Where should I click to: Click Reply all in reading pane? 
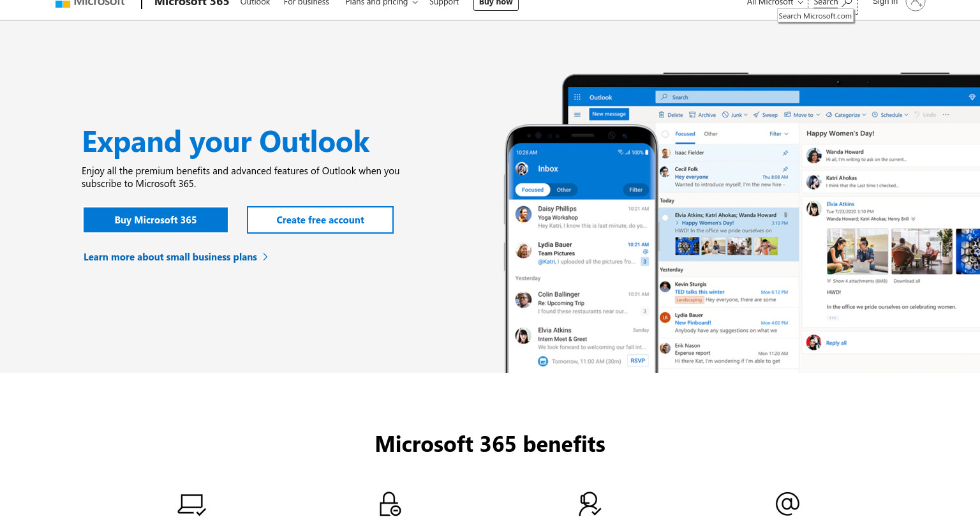(836, 343)
